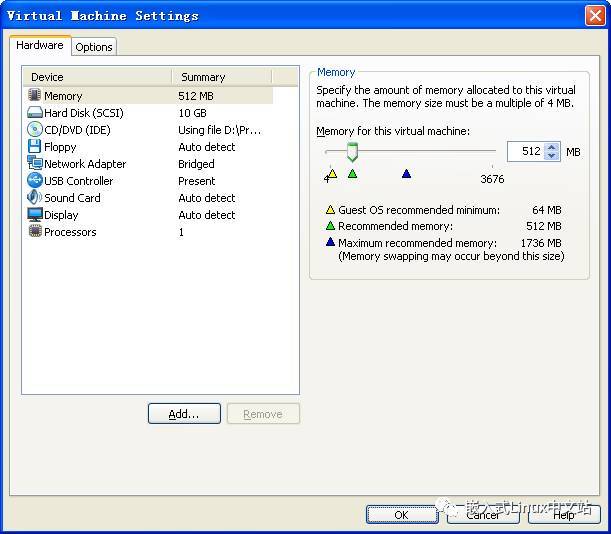Click yellow triangle in the minimum memory legend
611x534 pixels.
tap(330, 210)
